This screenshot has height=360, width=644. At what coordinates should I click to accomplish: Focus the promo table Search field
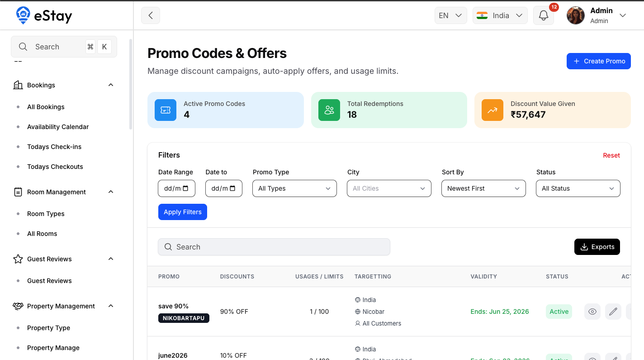click(x=274, y=247)
